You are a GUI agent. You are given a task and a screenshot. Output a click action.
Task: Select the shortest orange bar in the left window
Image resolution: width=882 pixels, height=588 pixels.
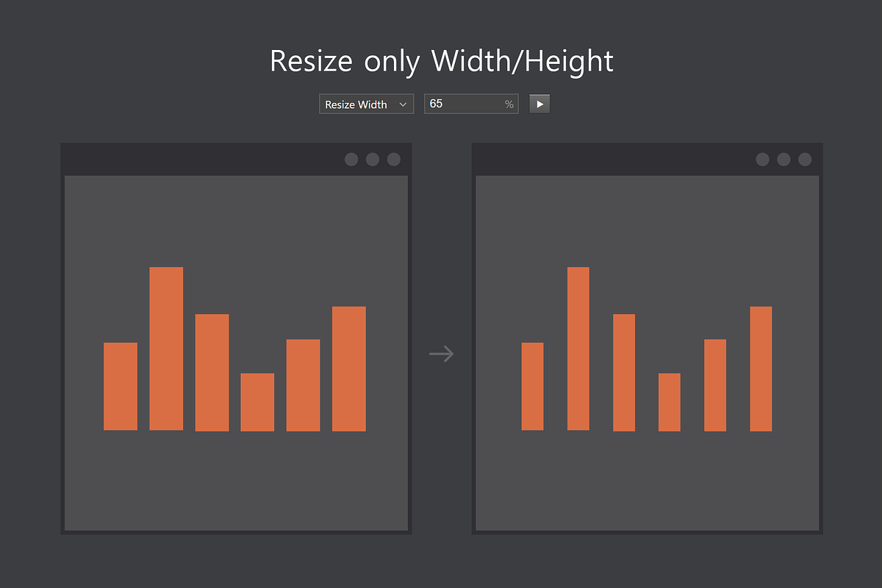(257, 402)
